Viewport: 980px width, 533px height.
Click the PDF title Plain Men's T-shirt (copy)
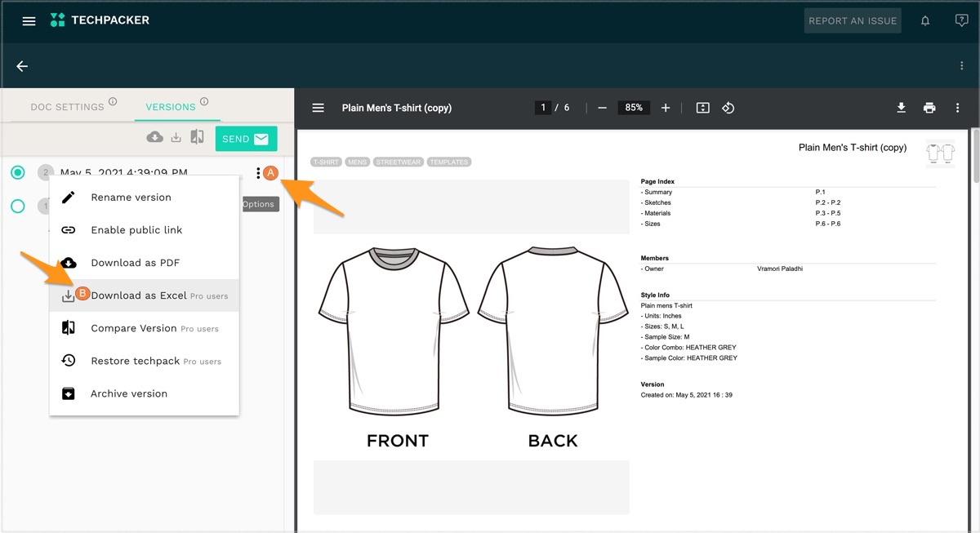(853, 148)
